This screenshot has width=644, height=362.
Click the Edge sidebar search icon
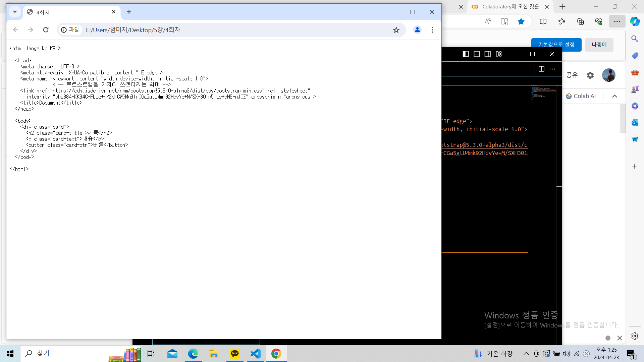point(635,39)
